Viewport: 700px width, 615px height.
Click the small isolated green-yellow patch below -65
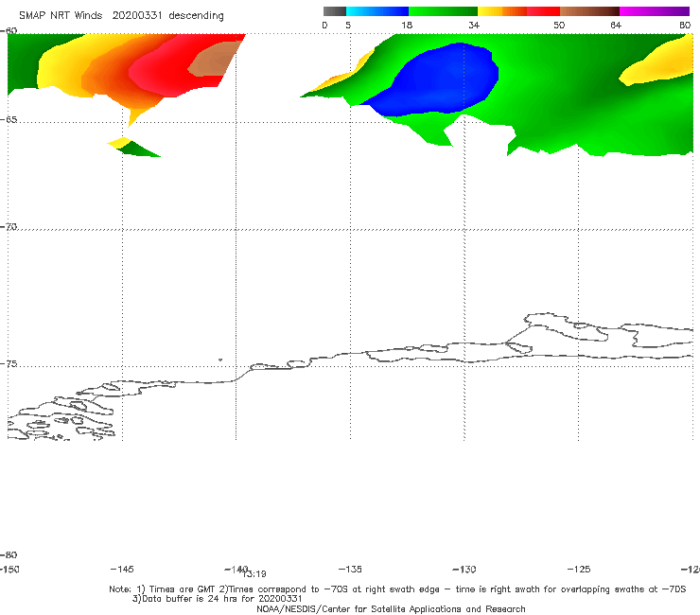(x=133, y=148)
